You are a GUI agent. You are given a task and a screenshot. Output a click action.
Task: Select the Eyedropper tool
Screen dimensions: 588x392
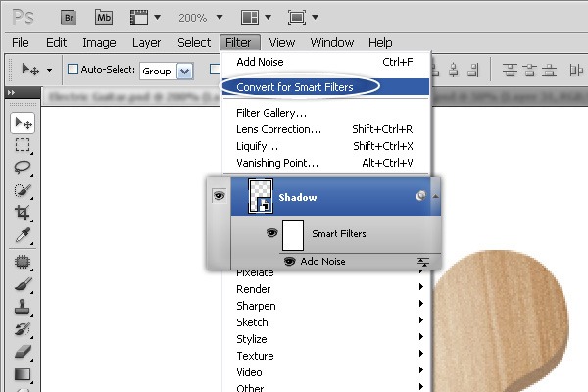click(x=23, y=235)
